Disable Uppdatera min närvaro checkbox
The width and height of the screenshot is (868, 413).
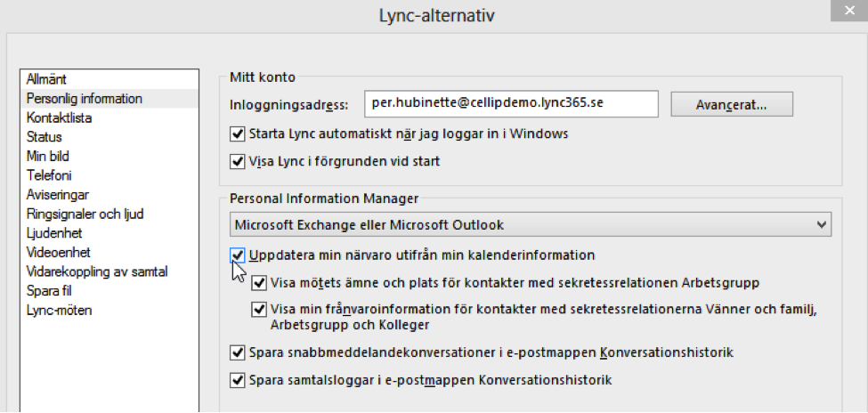point(238,255)
